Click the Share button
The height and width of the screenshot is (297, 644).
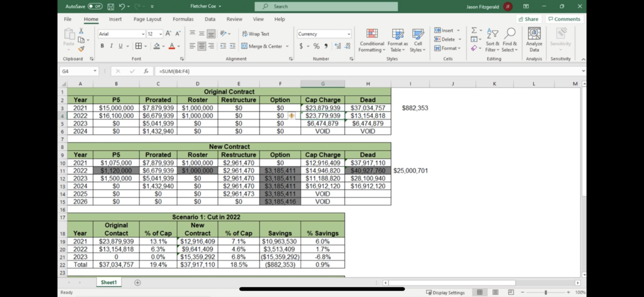(528, 19)
